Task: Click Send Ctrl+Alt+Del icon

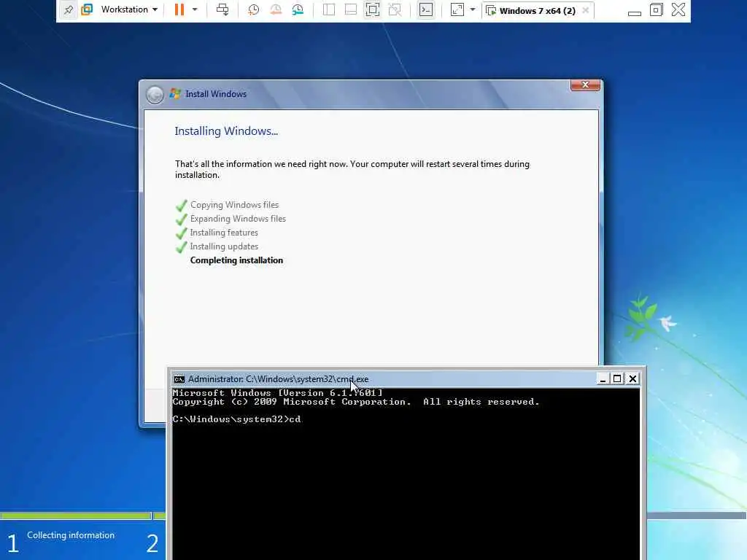Action: click(x=222, y=9)
